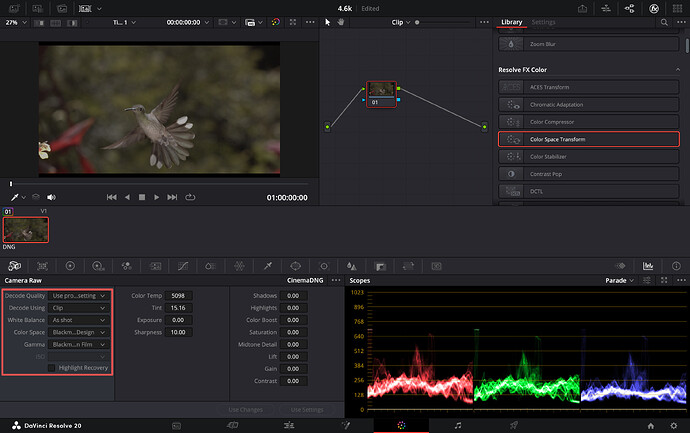Open the Camera Raw palette icon
Viewport: 690px width, 433px height.
point(15,266)
